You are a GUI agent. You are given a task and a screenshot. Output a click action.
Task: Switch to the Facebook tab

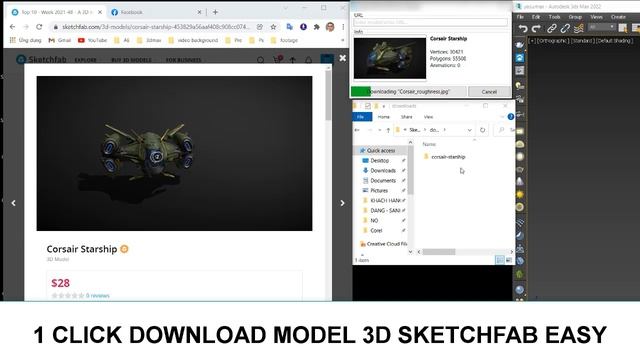click(156, 12)
